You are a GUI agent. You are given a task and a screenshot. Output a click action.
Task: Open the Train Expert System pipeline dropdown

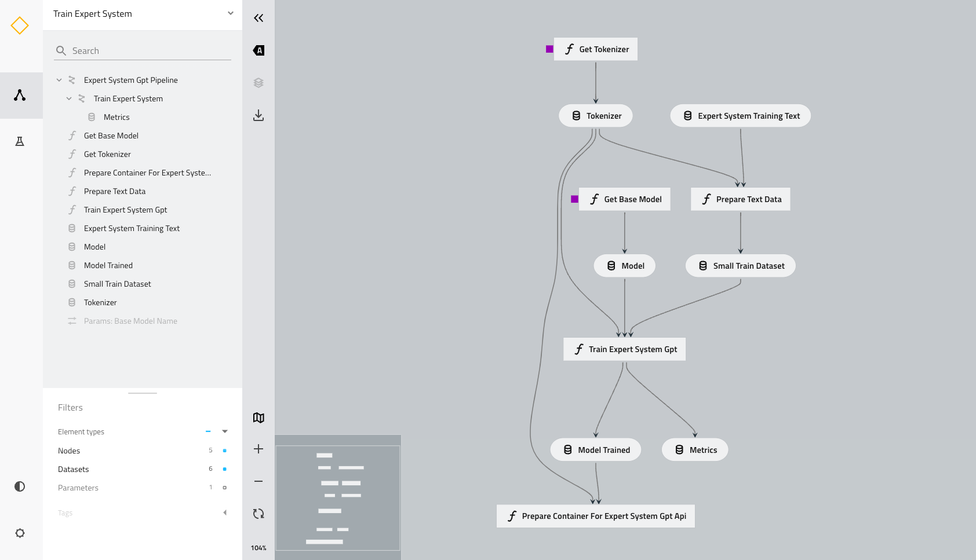(143, 14)
